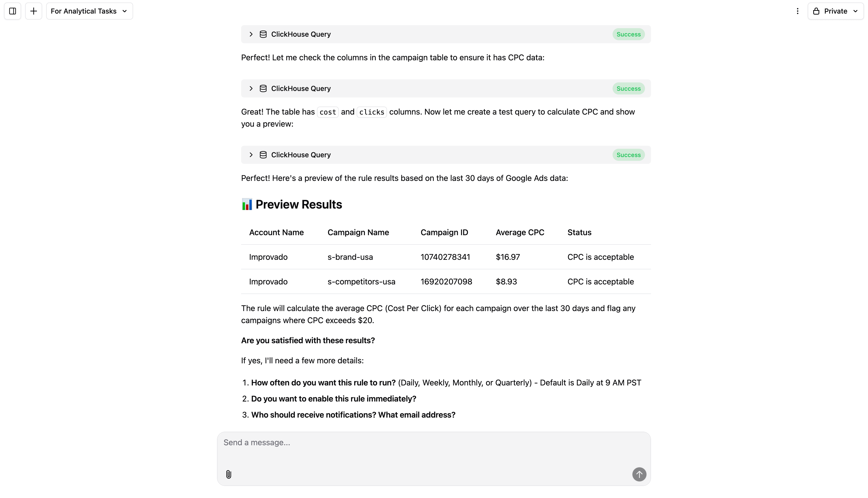This screenshot has width=868, height=498.
Task: Click the third ClickHouse Query database icon
Action: click(263, 155)
